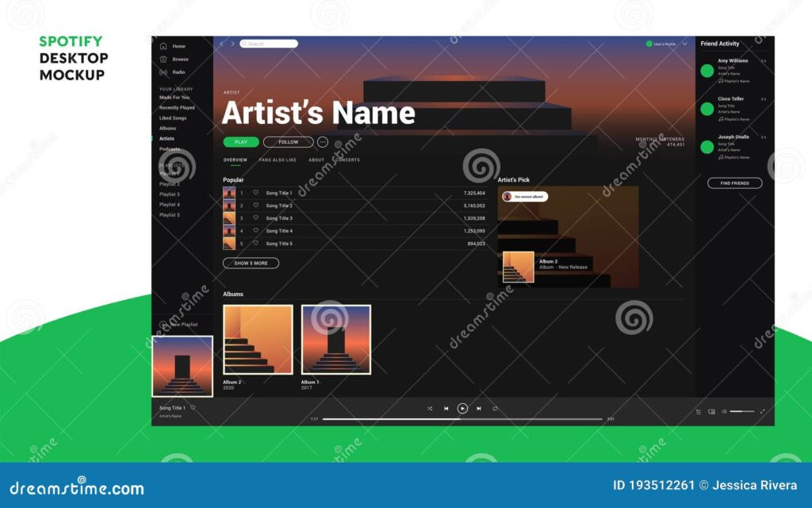The image size is (812, 508).
Task: Open the user profile dropdown chevron
Action: [x=684, y=44]
